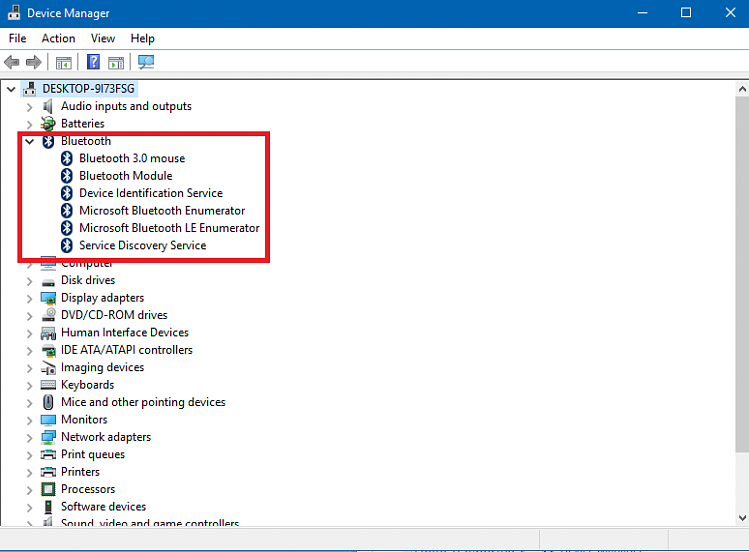Expand the Display adapters category
This screenshot has width=749, height=552.
coord(29,298)
